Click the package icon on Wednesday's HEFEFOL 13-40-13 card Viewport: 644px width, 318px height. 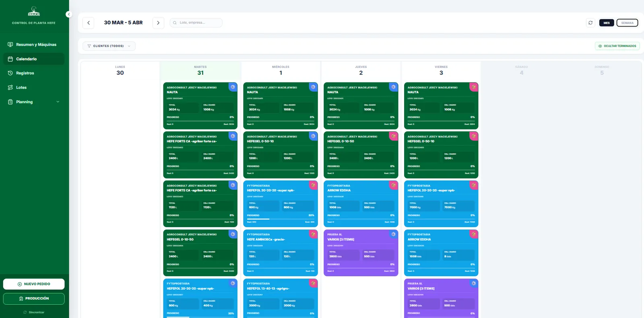pos(313,283)
